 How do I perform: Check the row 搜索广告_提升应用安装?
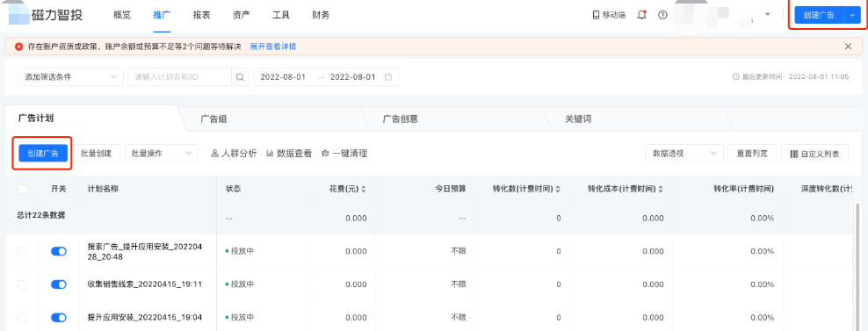(x=22, y=251)
